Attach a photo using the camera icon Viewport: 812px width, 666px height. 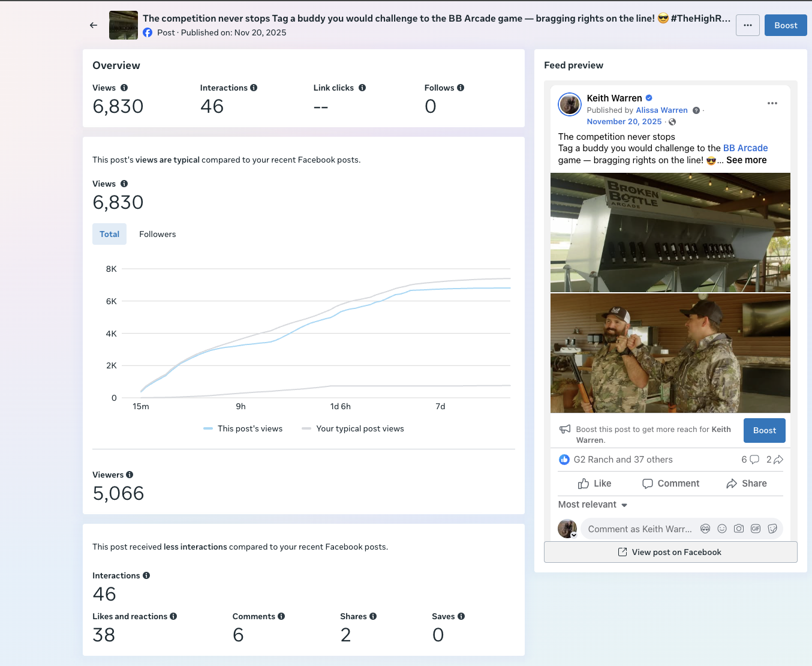[739, 529]
